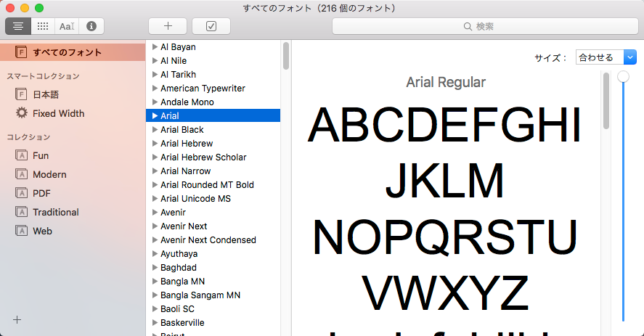644x336 pixels.
Task: Expand Arial Hebrew disclosure triangle
Action: point(155,144)
